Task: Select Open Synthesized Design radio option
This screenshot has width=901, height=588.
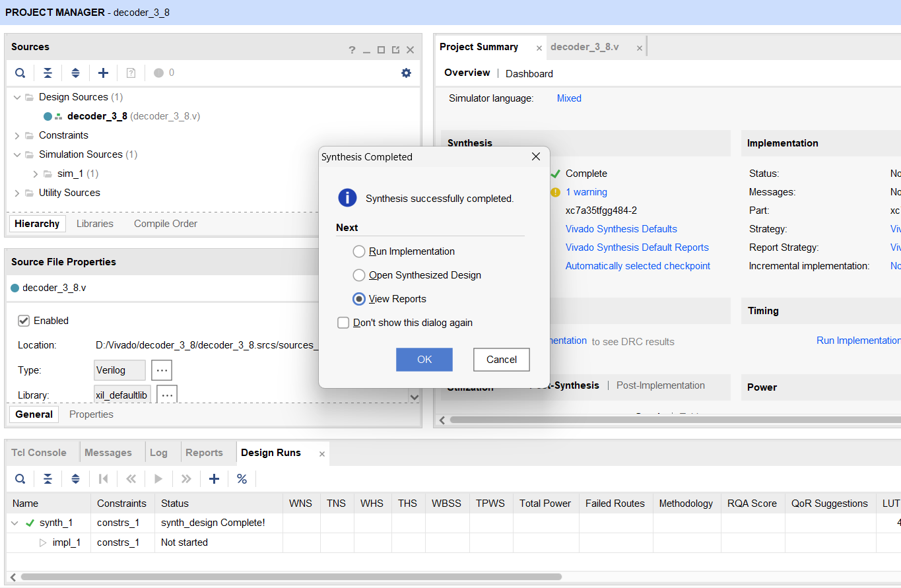Action: pos(358,275)
